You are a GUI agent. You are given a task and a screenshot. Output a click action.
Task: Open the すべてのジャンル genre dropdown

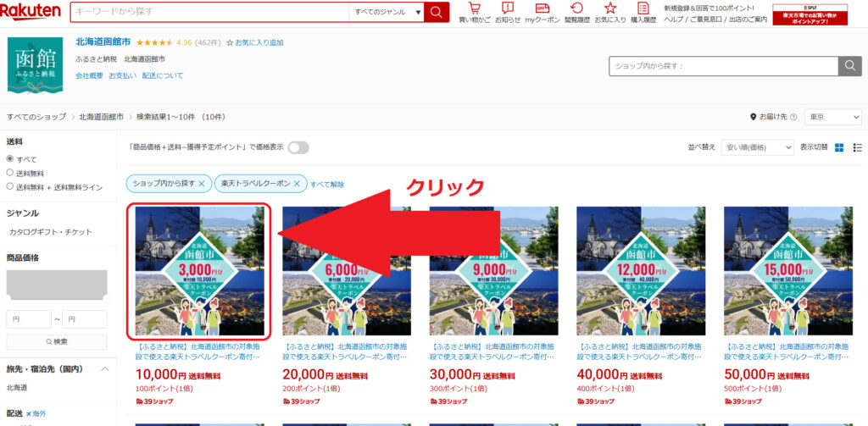(387, 12)
